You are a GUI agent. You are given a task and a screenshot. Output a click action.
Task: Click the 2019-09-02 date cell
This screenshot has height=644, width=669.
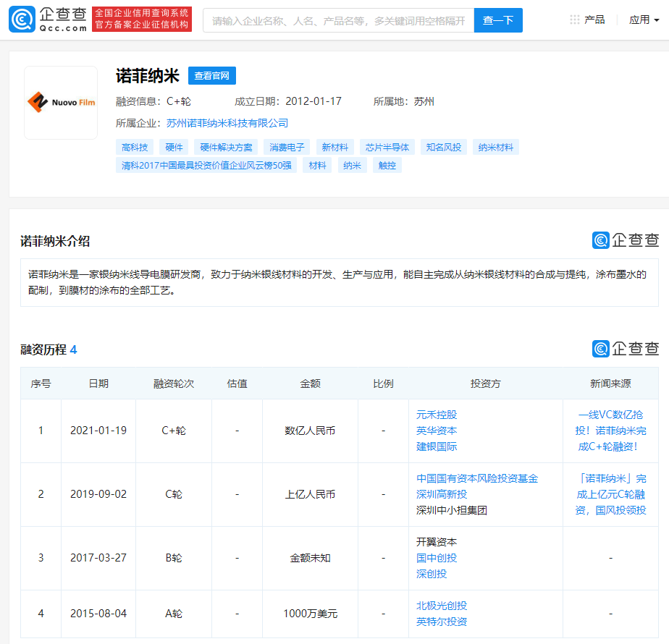pos(98,494)
